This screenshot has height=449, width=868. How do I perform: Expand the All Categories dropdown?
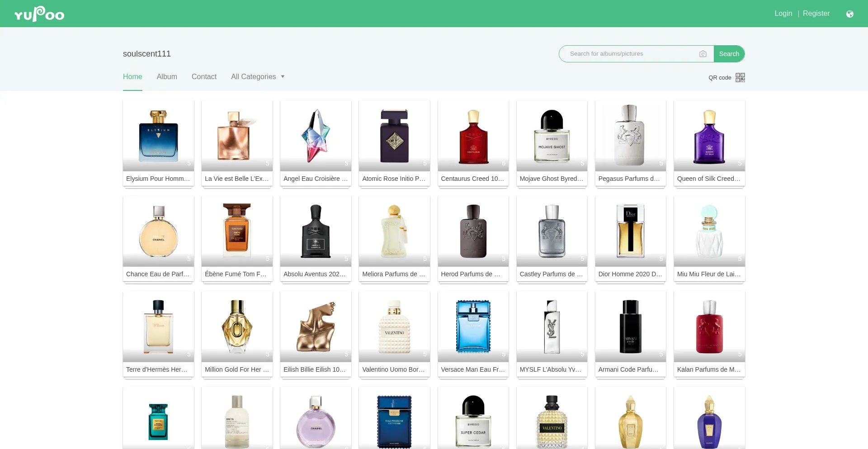pos(258,77)
